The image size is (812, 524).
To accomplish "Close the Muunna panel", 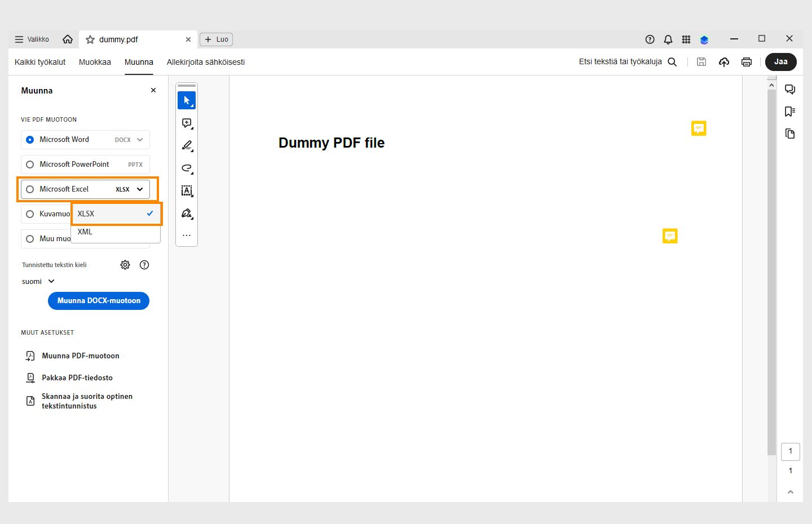I will 153,90.
